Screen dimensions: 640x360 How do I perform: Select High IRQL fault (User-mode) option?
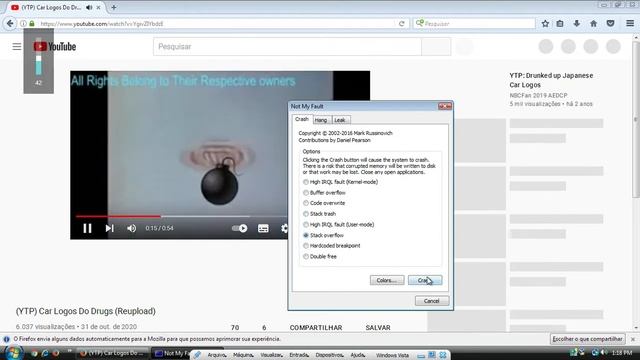tap(338, 224)
